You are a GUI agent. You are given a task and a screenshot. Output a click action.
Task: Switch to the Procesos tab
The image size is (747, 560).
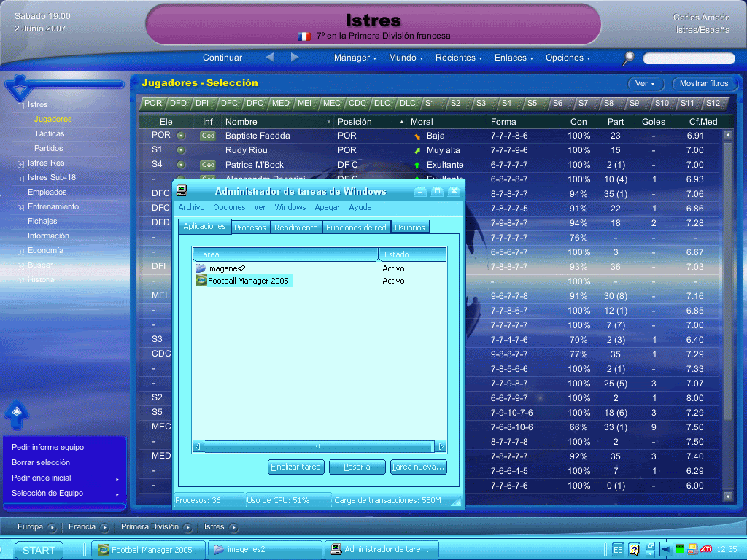click(250, 227)
